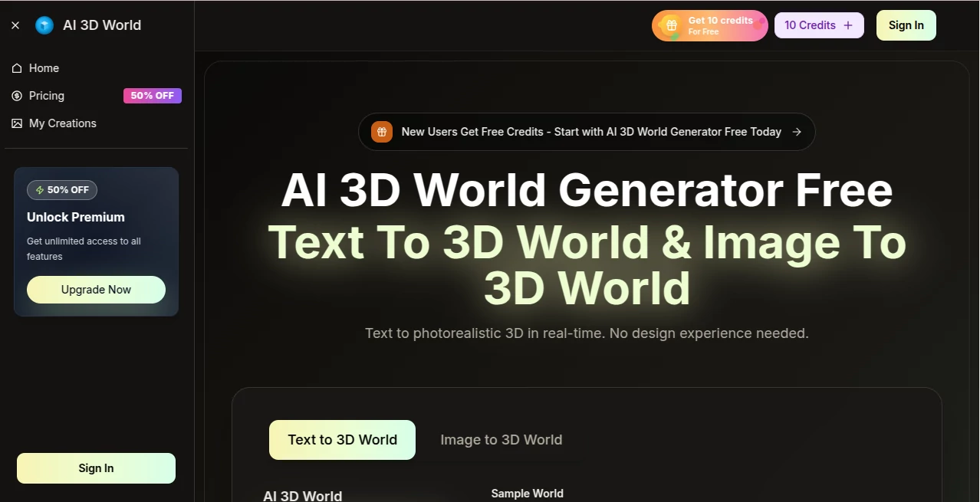The width and height of the screenshot is (980, 502).
Task: Click the gift icon in the promo banner
Action: click(381, 131)
